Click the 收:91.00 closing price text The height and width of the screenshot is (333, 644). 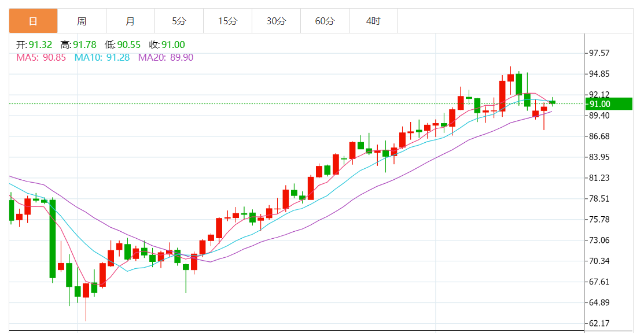[167, 45]
